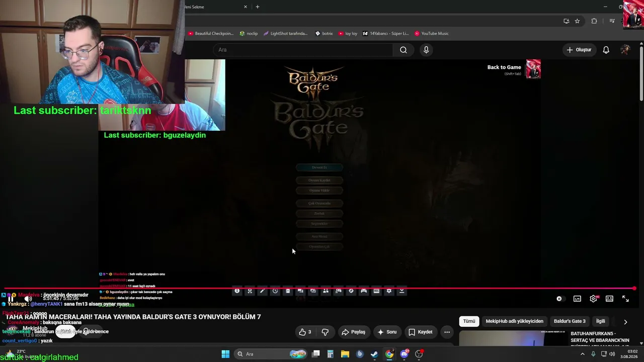
Task: Click the Steam overlay info icon
Action: (x=237, y=291)
